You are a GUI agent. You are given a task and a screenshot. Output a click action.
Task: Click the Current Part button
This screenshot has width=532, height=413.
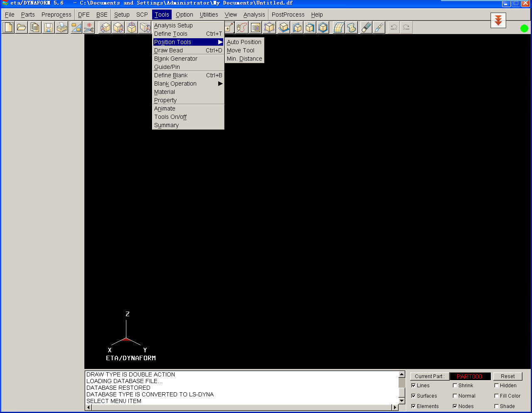[x=429, y=376]
